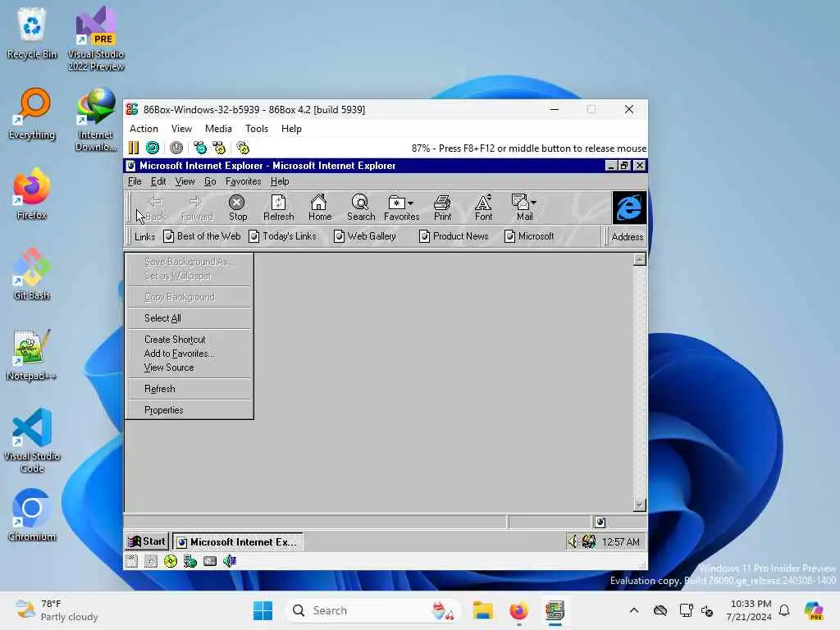Send Ctrl+Alt+Del via 86Box toolbar icon
840x630 pixels.
(x=200, y=148)
